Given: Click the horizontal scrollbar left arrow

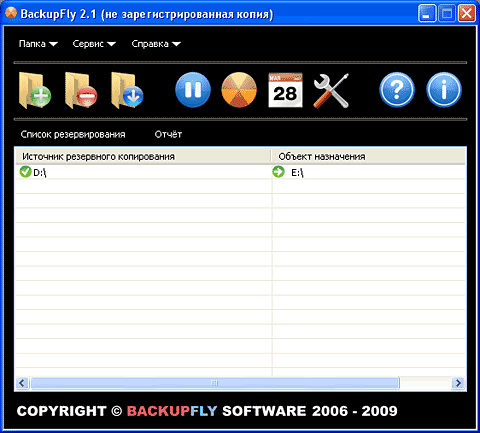Looking at the screenshot, I should pos(22,383).
